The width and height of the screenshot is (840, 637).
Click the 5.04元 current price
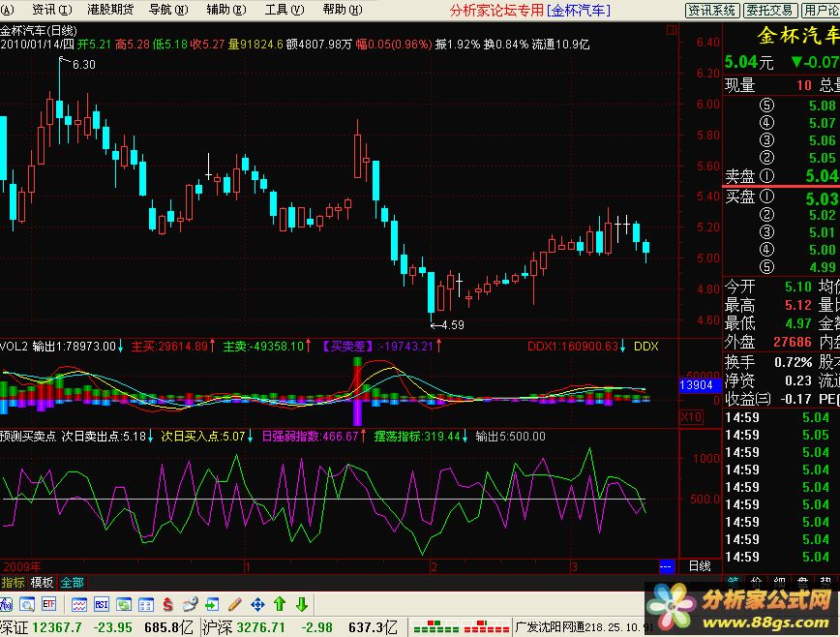pos(749,63)
